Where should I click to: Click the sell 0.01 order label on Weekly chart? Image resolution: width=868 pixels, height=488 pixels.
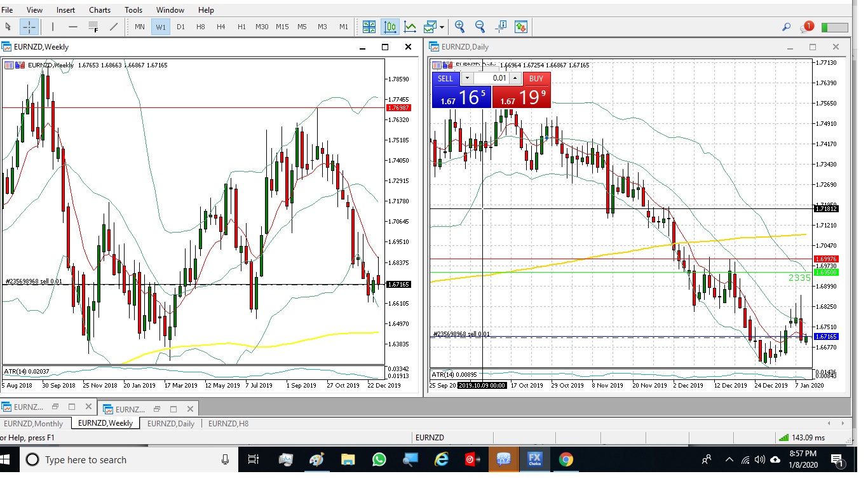tap(34, 281)
